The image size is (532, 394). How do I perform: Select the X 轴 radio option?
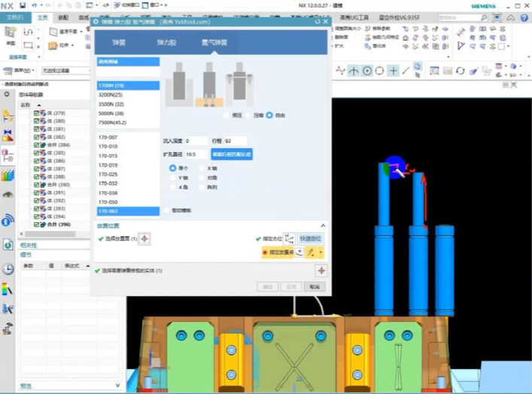pos(202,168)
